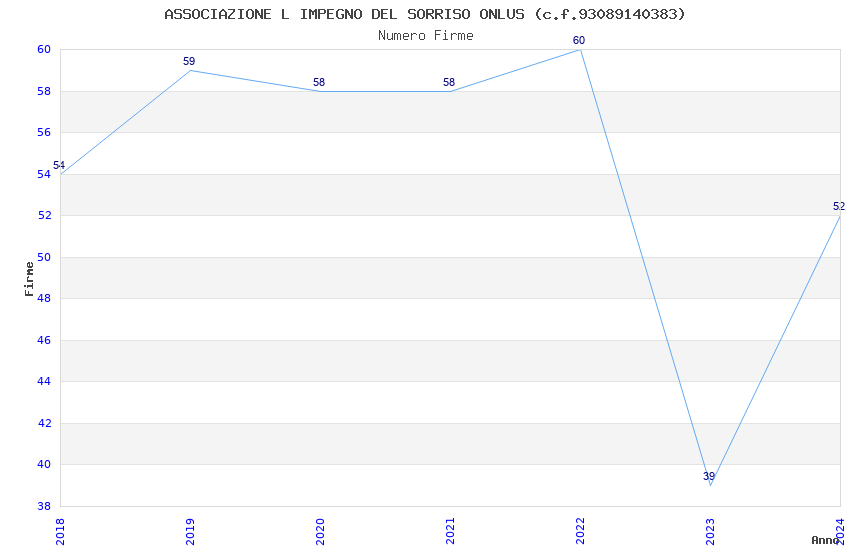This screenshot has height=550, width=850.
Task: Click the data label 60 at 2022
Action: pos(579,41)
